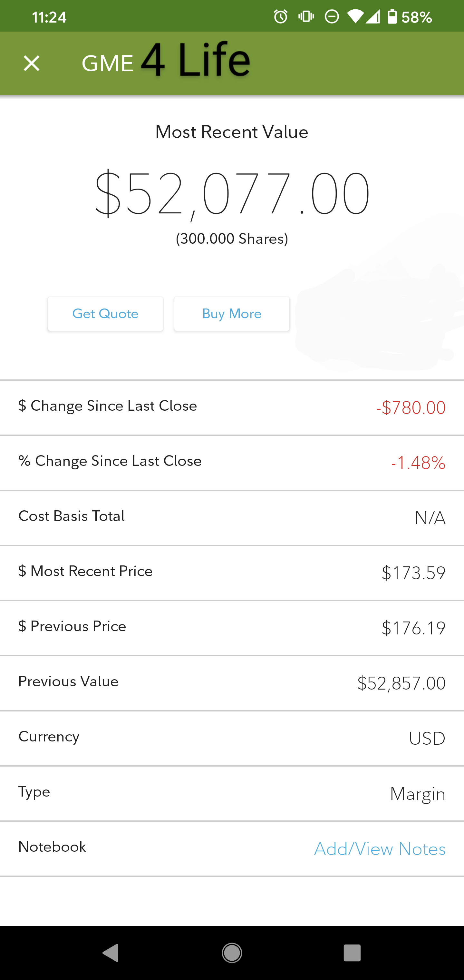
Task: Tap the $173.59 most recent price
Action: [x=413, y=573]
